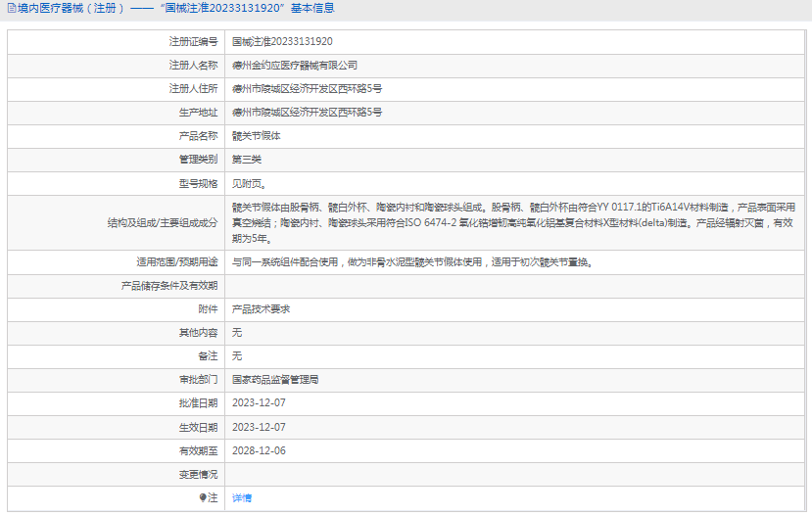Click the 变更情况 label

198,475
